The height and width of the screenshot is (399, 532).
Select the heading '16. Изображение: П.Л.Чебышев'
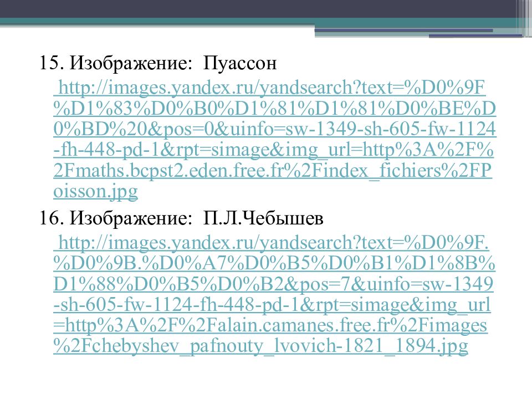pos(181,218)
